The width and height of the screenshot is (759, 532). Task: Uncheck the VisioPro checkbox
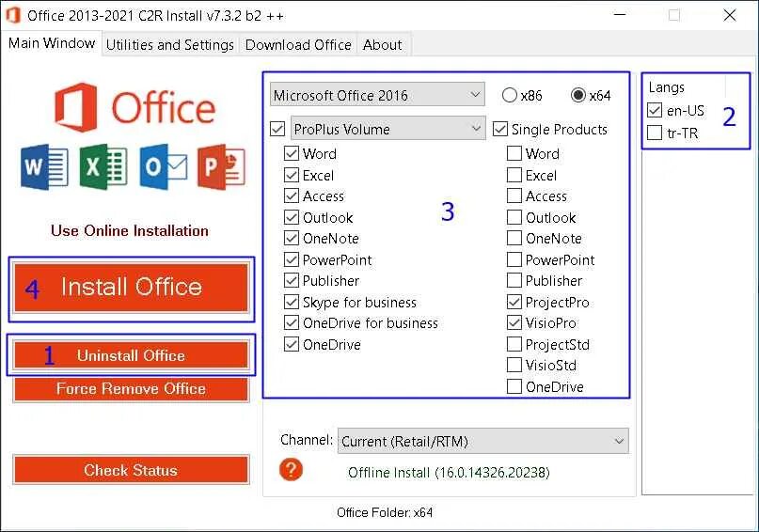pos(514,322)
